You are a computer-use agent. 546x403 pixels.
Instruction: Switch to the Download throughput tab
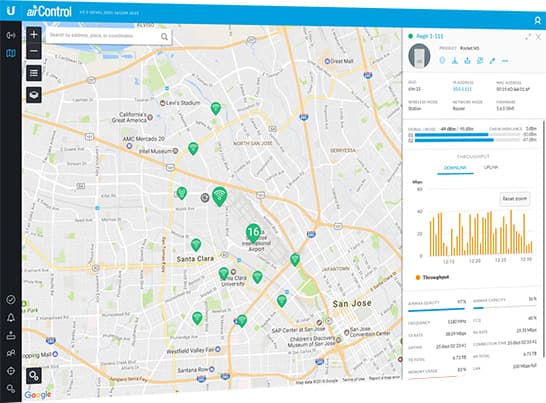pos(455,168)
